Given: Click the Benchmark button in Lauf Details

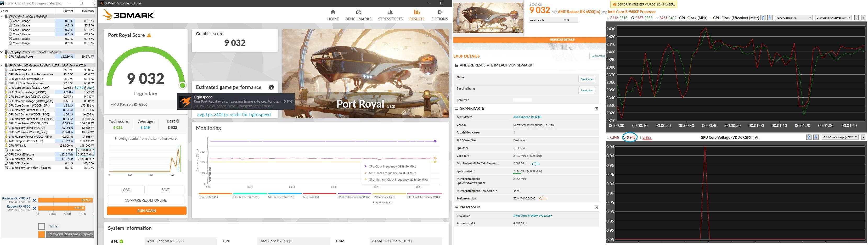Looking at the screenshot, I should tap(598, 56).
